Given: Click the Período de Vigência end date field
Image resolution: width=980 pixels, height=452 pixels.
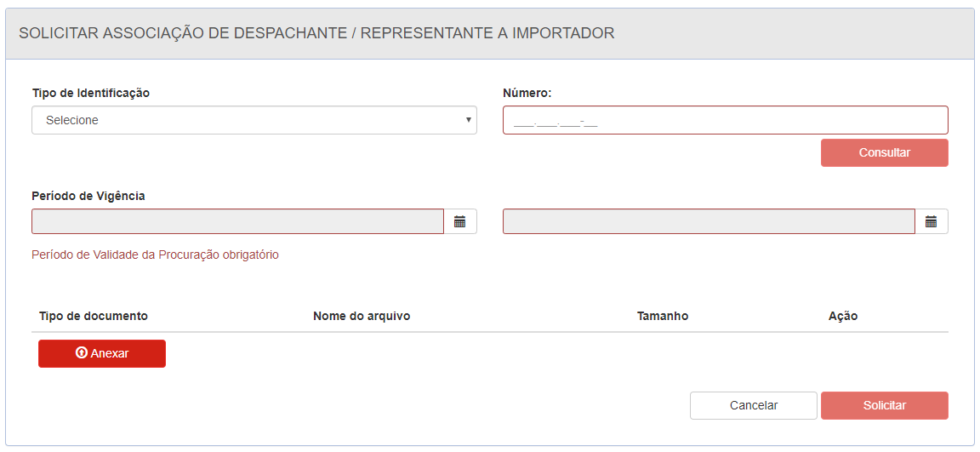Looking at the screenshot, I should pos(709,221).
